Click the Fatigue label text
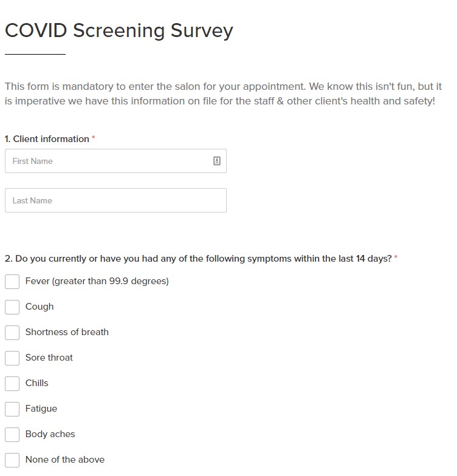This screenshot has width=457, height=476. pyautogui.click(x=41, y=409)
